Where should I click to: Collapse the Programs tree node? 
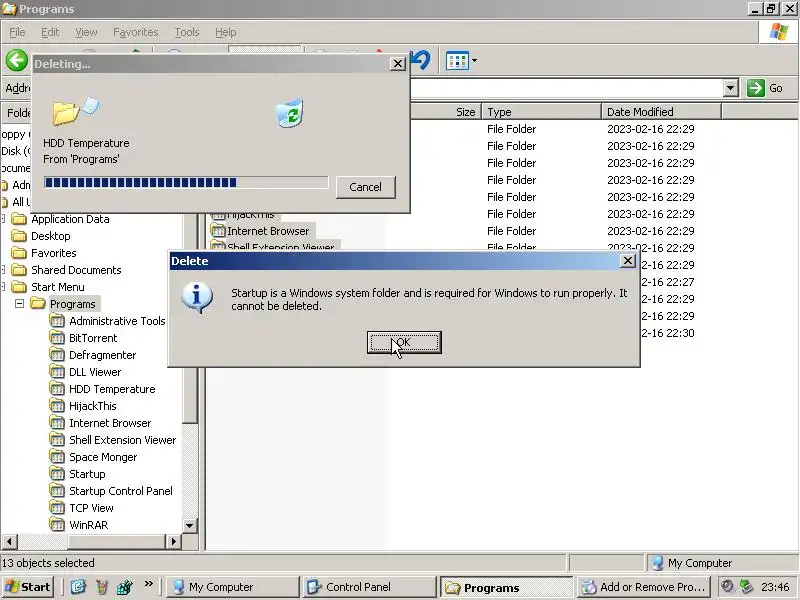(x=19, y=304)
